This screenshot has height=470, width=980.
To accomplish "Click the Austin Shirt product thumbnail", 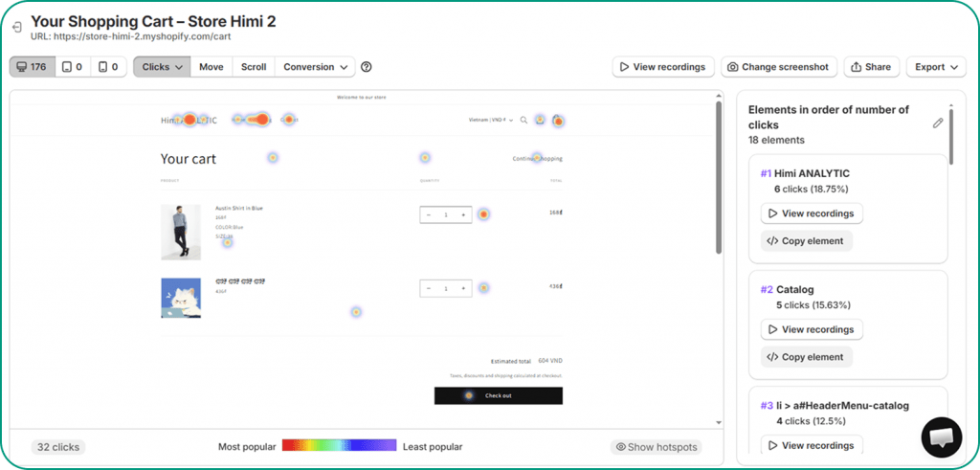I will [x=181, y=232].
